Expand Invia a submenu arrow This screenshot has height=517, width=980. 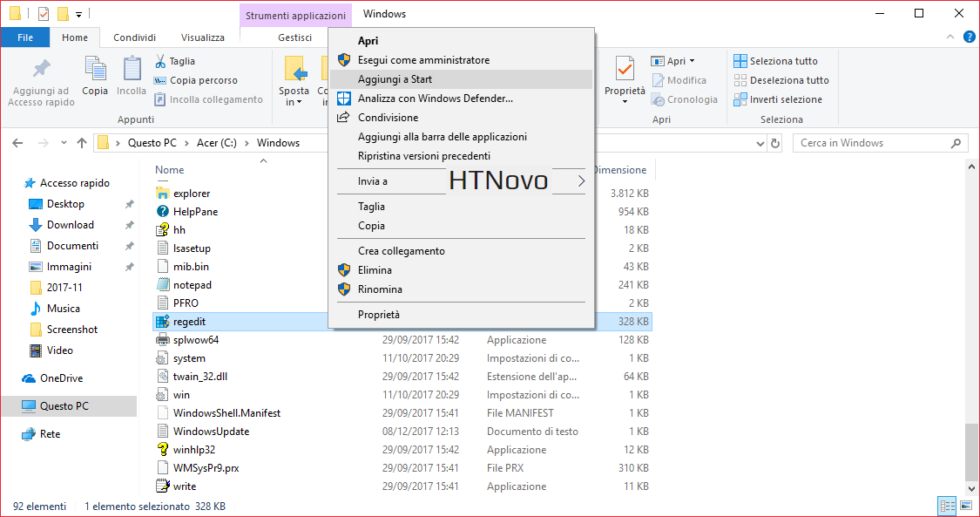[581, 181]
